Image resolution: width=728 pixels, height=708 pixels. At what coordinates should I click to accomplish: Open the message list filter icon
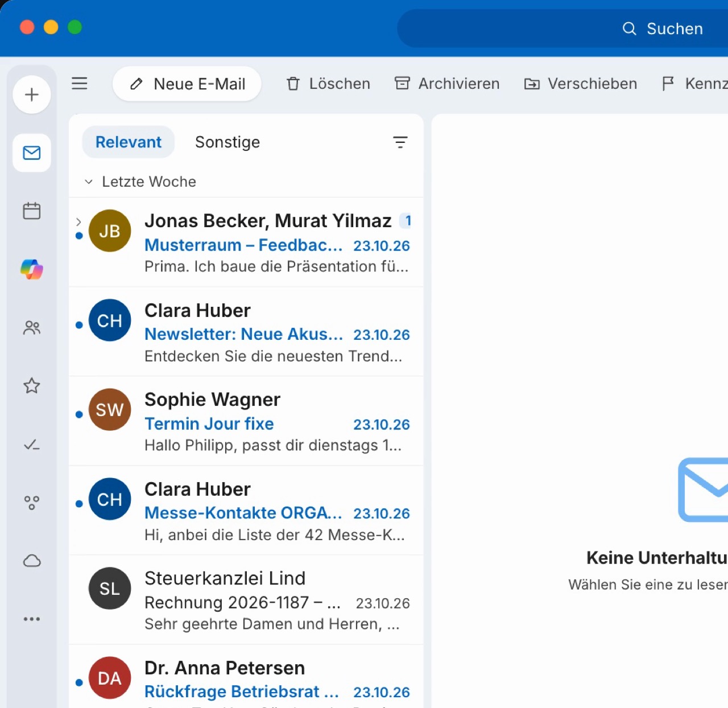click(400, 142)
